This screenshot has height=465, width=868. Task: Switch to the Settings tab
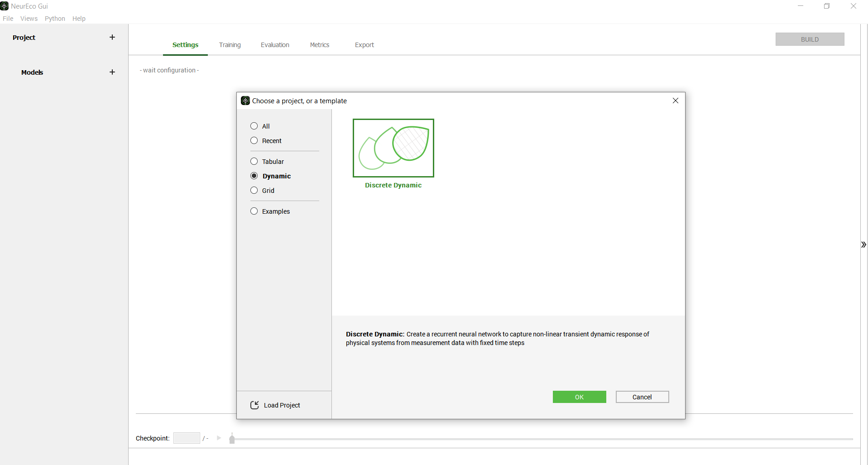(185, 45)
